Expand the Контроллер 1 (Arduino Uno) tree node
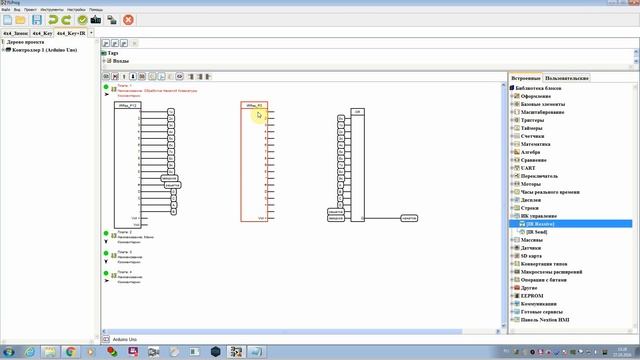The height and width of the screenshot is (360, 640). pyautogui.click(x=3, y=50)
